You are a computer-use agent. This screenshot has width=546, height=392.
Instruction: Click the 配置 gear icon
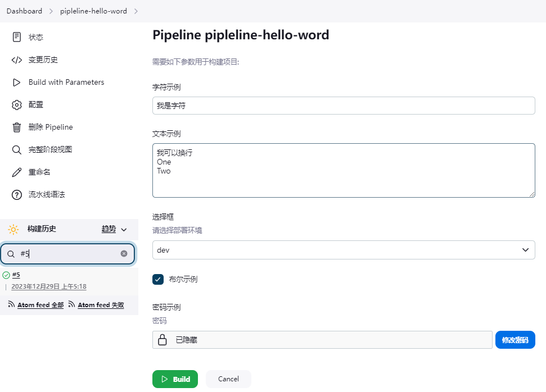point(17,104)
